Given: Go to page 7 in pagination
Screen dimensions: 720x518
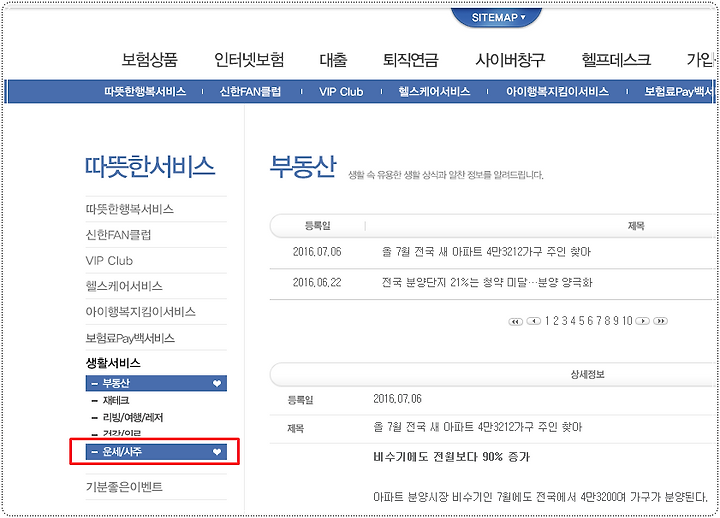Looking at the screenshot, I should [599, 321].
